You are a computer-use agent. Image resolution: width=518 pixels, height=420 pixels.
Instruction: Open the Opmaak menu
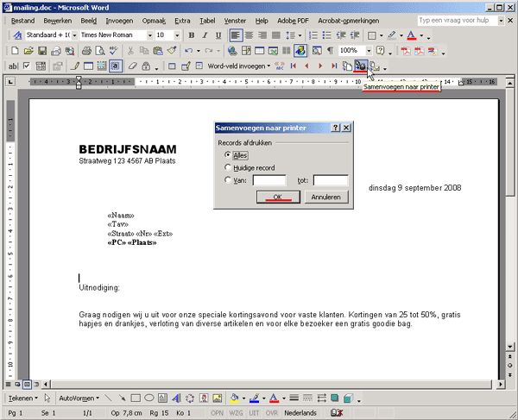click(x=155, y=19)
